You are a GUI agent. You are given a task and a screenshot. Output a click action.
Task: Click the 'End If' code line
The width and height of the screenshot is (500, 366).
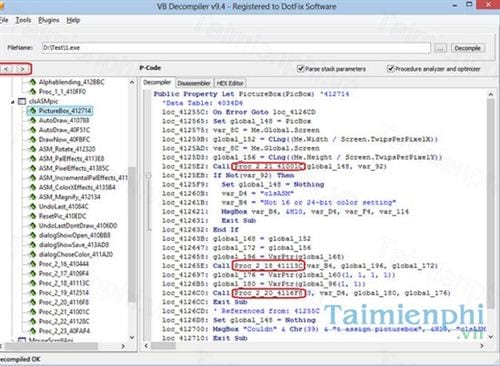tap(200, 230)
